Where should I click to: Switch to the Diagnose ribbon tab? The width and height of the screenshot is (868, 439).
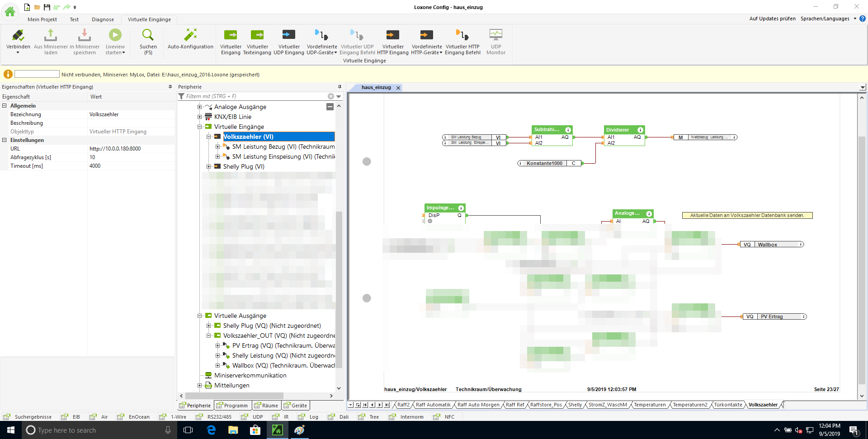coord(103,19)
